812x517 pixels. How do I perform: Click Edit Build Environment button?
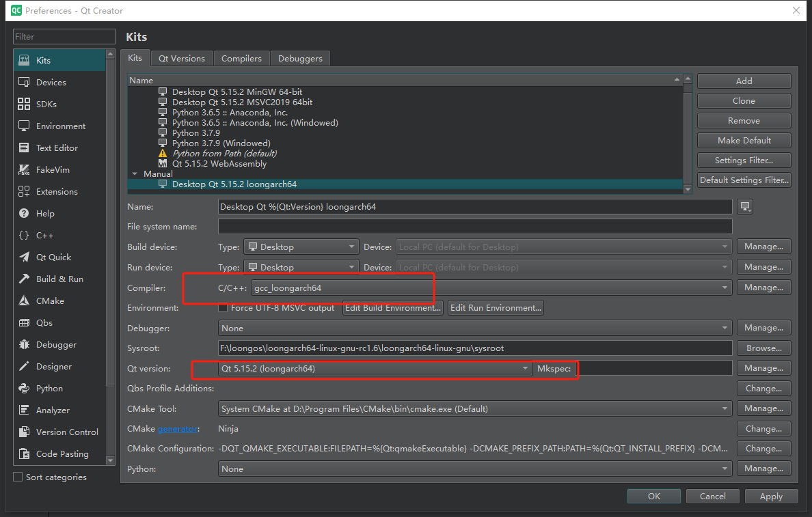(x=393, y=308)
